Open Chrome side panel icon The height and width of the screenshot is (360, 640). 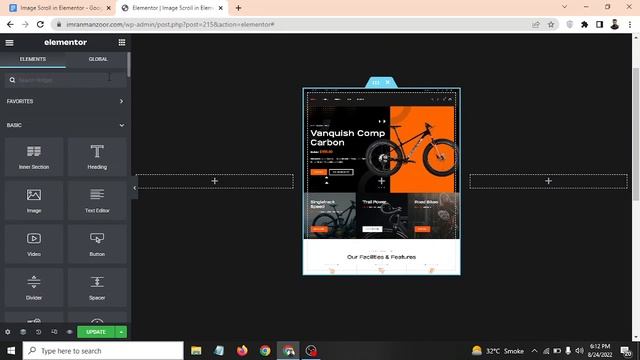tap(599, 24)
